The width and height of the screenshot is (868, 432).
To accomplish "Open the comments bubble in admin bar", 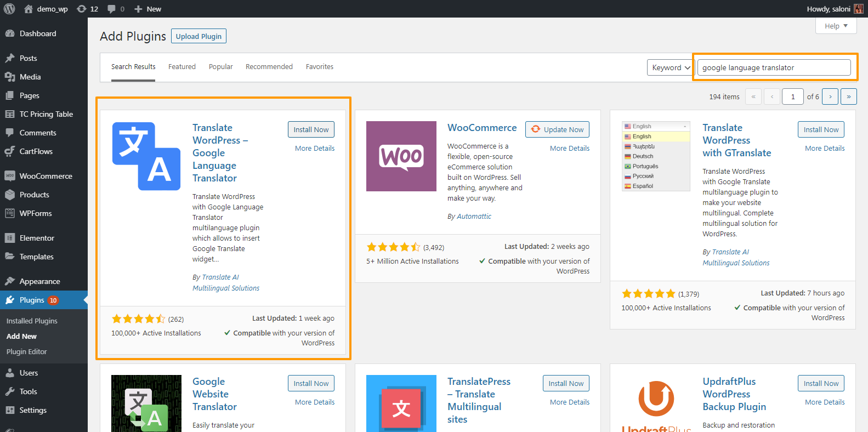I will coord(116,9).
